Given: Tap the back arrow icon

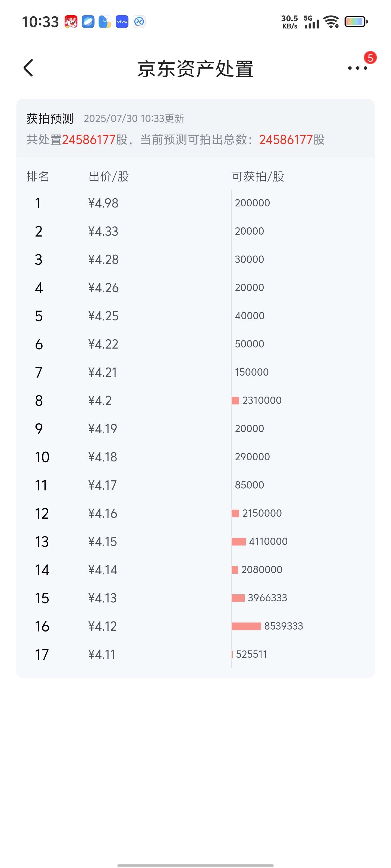Looking at the screenshot, I should (x=28, y=68).
